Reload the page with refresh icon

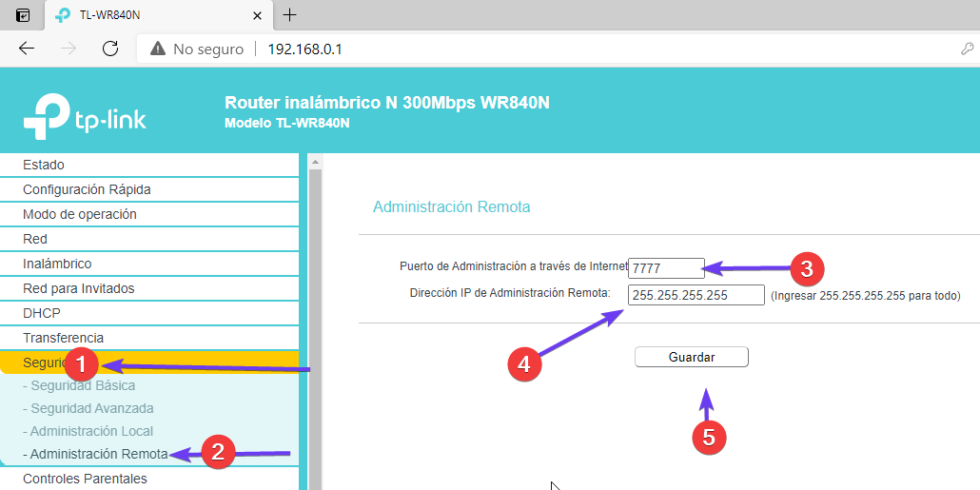110,49
